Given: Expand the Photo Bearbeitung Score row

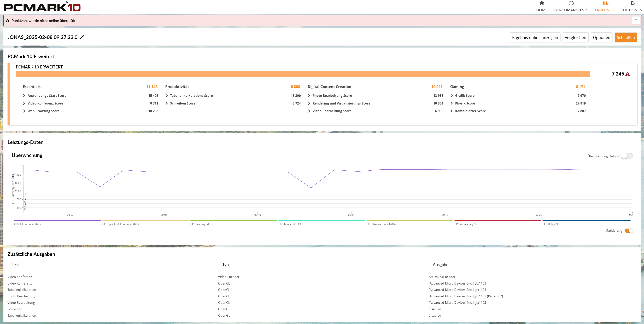Looking at the screenshot, I should [x=309, y=95].
